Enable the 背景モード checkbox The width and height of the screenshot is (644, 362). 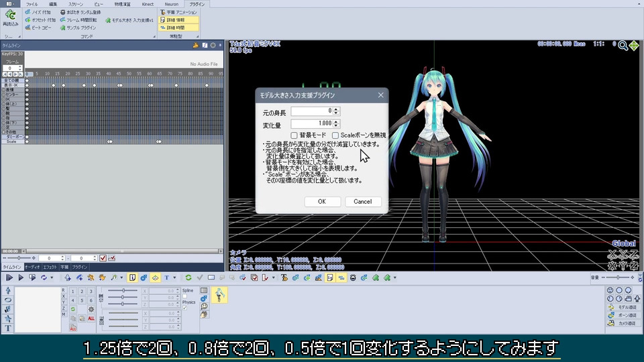(x=294, y=135)
